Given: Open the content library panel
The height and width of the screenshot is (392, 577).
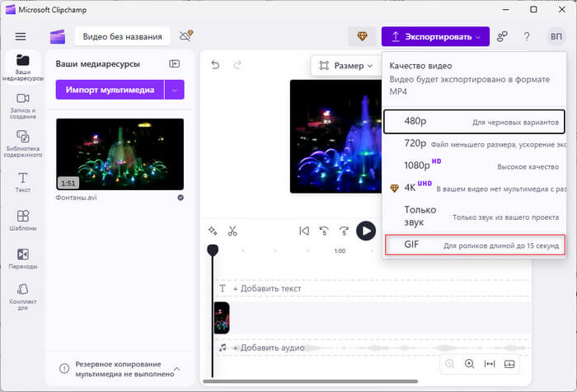Looking at the screenshot, I should (x=23, y=142).
